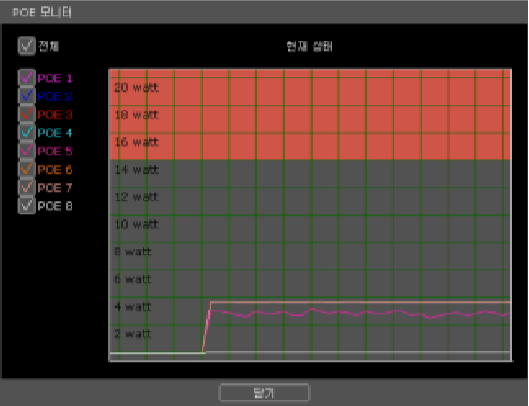Uncheck the 전체 (all) checkbox

pos(27,46)
